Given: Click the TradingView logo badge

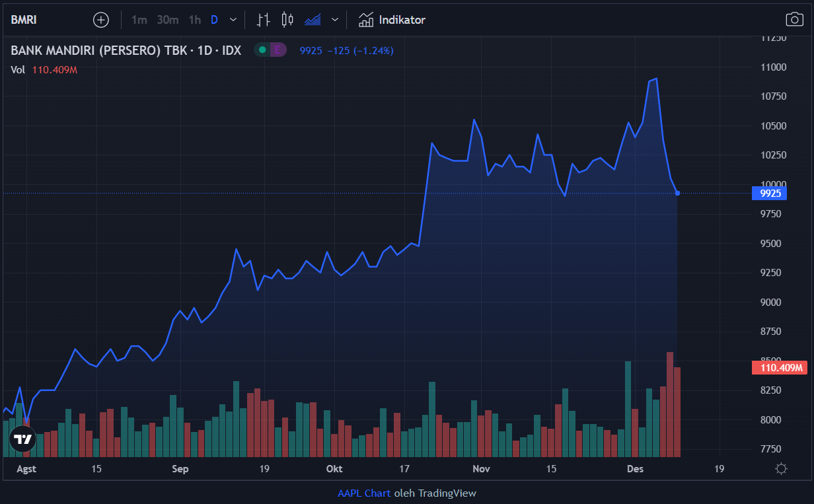Looking at the screenshot, I should click(22, 439).
